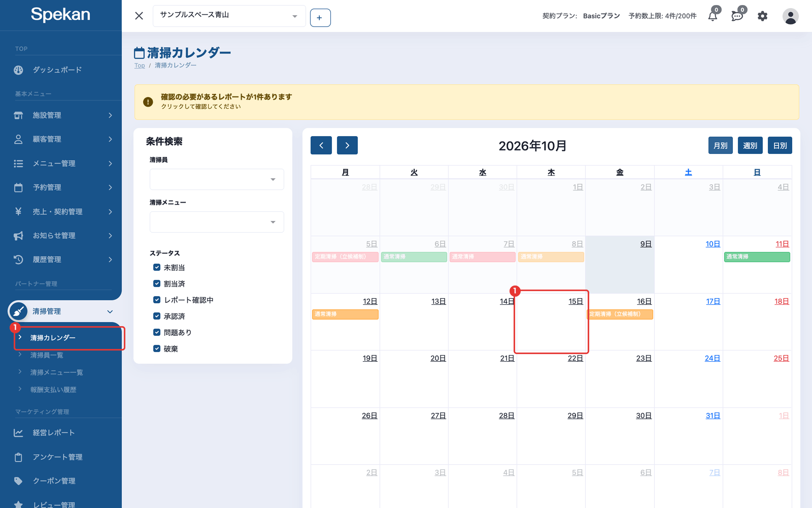The image size is (812, 508).
Task: Click the Top breadcrumb link
Action: [140, 66]
